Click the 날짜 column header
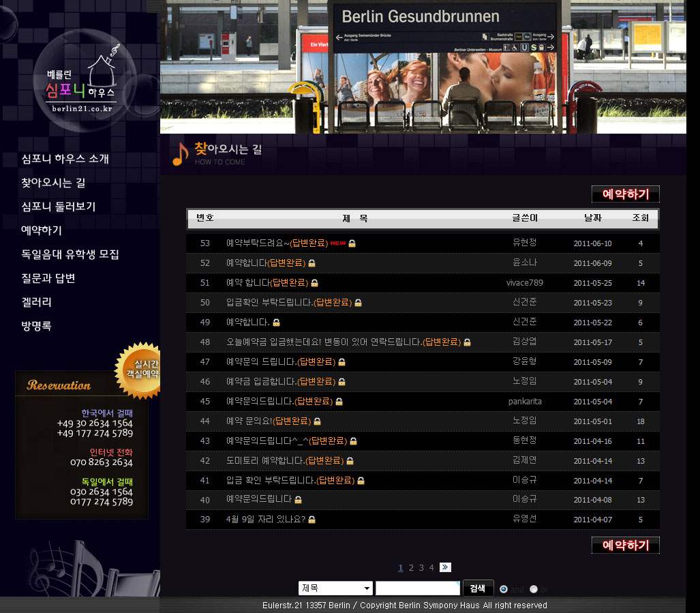Viewport: 700px width, 613px height. [x=593, y=218]
